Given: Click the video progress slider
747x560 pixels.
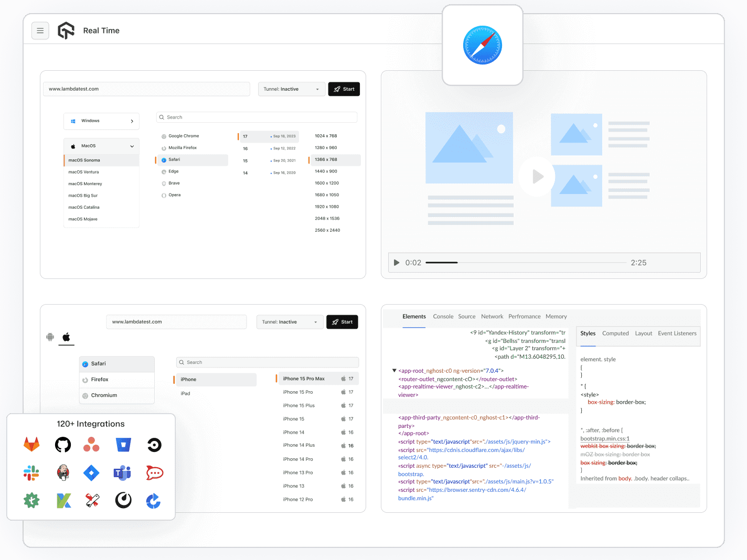Looking at the screenshot, I should pyautogui.click(x=526, y=263).
